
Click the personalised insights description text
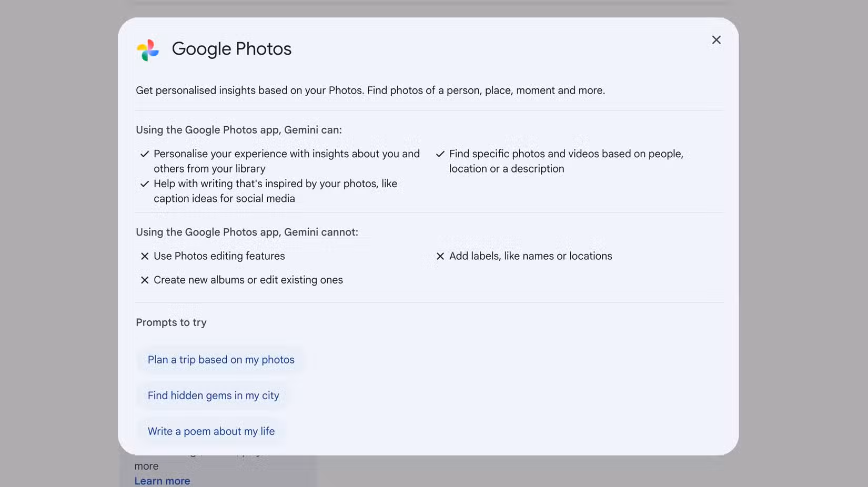point(287,161)
